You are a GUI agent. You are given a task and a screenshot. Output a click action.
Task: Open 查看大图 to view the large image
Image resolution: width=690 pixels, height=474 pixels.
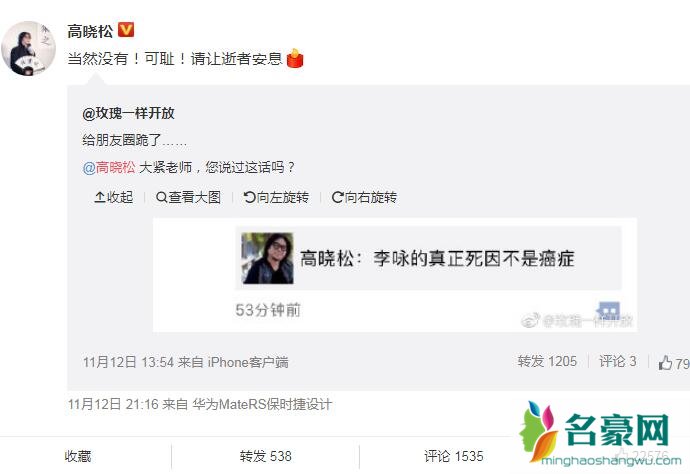pyautogui.click(x=188, y=197)
